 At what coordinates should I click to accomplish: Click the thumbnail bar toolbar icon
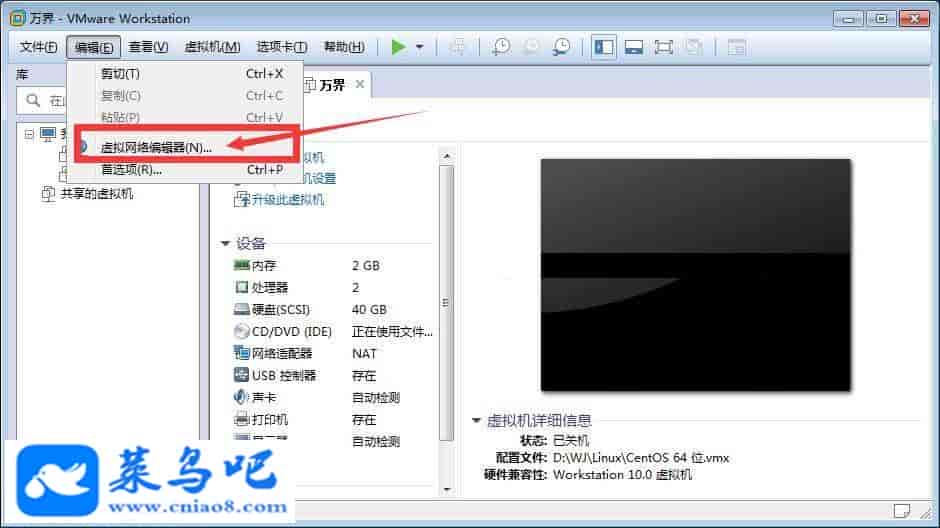(x=633, y=47)
